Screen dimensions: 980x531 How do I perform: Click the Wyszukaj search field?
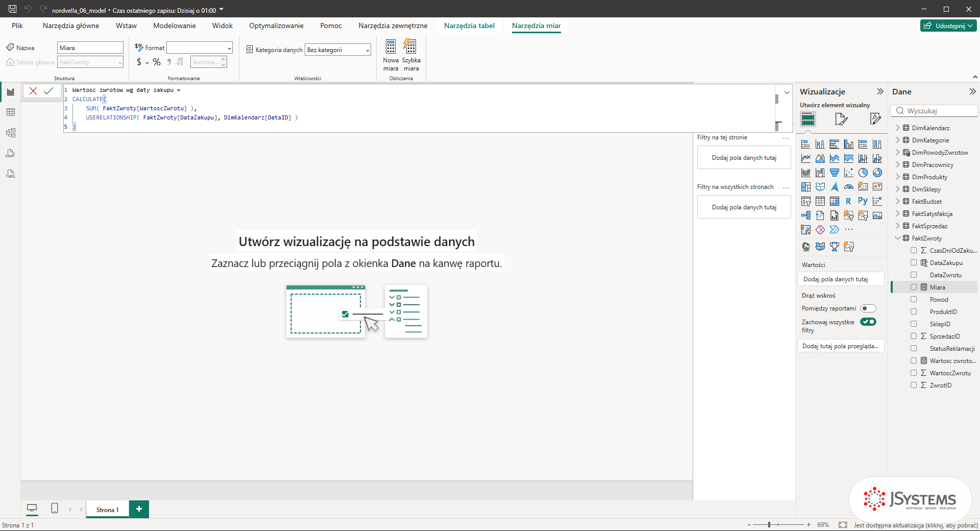(x=934, y=111)
